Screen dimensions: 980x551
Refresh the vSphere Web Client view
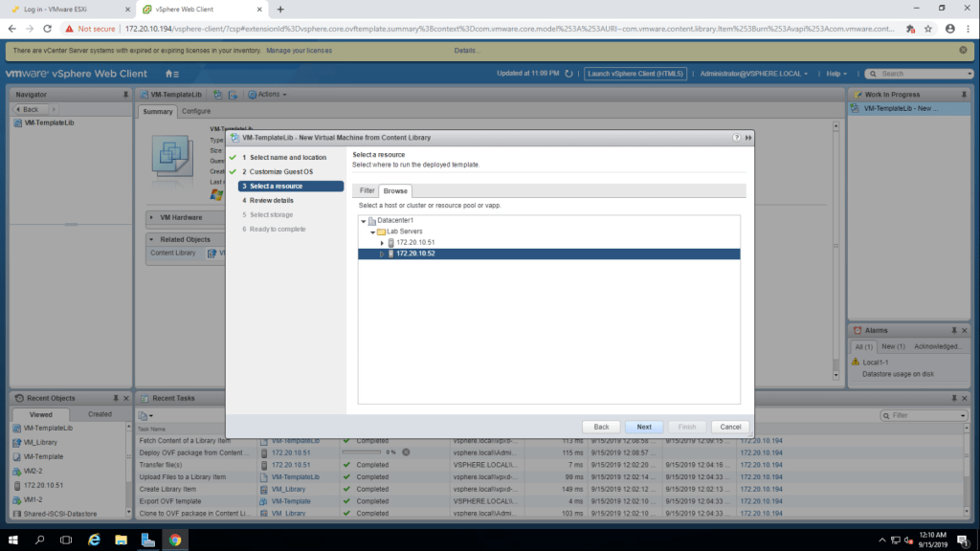pyautogui.click(x=568, y=74)
